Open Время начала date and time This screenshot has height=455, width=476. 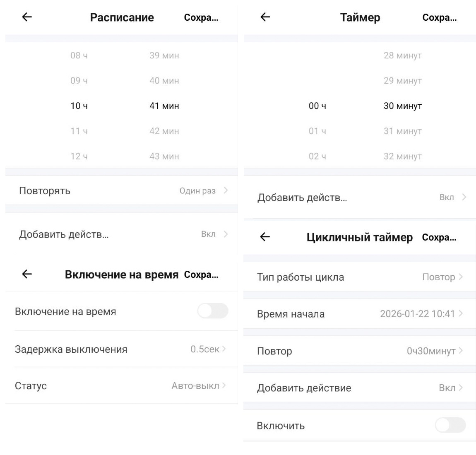(360, 314)
